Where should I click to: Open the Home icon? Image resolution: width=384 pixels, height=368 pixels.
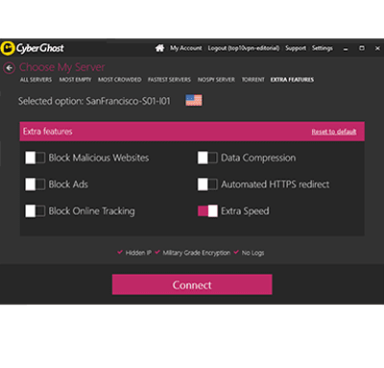point(160,48)
